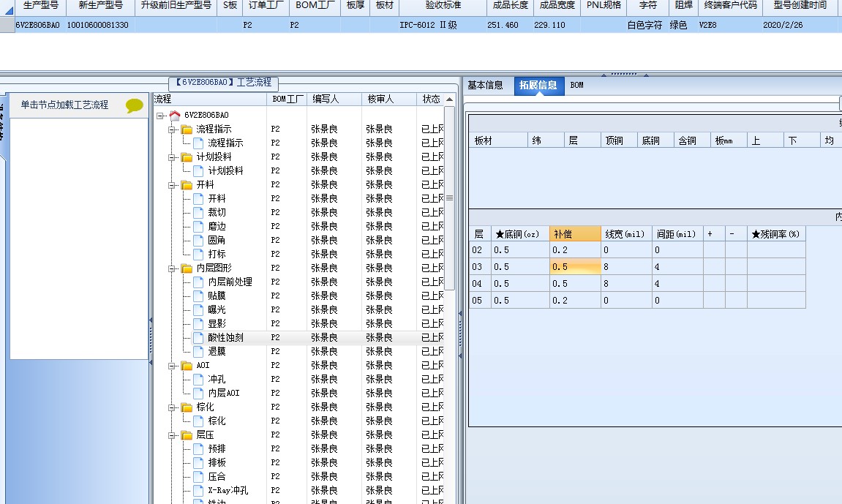Click folder icon of 层压 group
842x504 pixels.
187,435
